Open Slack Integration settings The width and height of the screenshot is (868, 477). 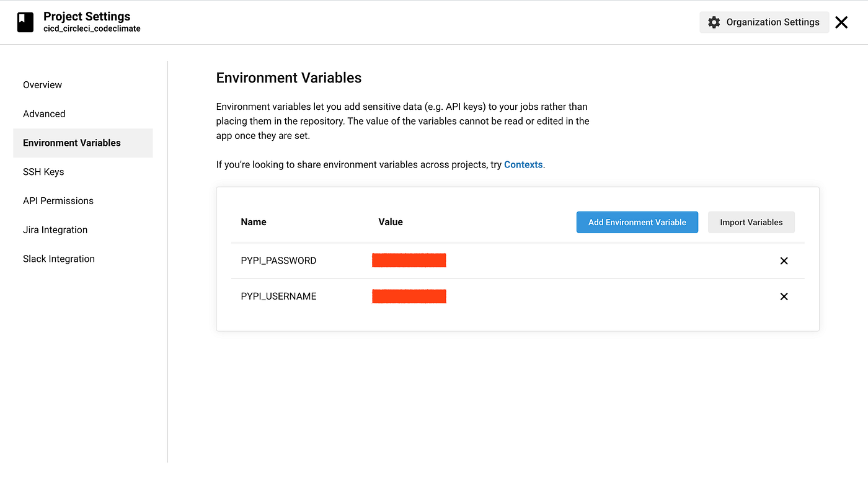pyautogui.click(x=58, y=259)
